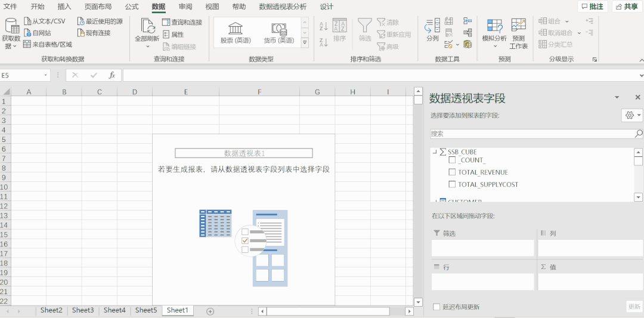Open the PivotTable Fields pane options arrow
644x318 pixels.
point(617,97)
